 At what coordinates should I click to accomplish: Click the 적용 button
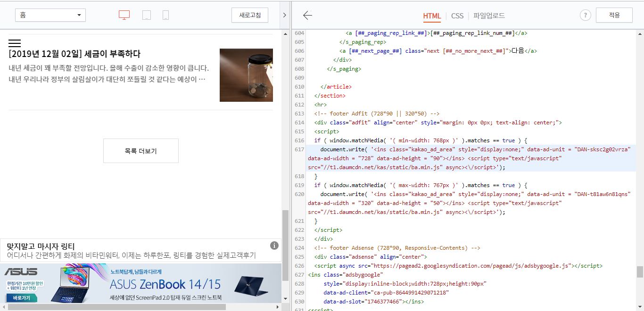(614, 15)
